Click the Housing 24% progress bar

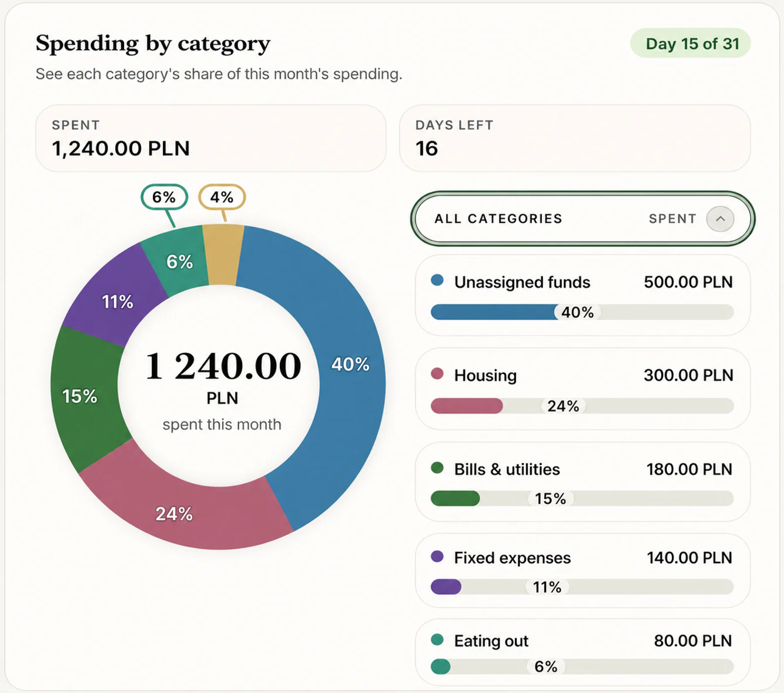pyautogui.click(x=582, y=406)
